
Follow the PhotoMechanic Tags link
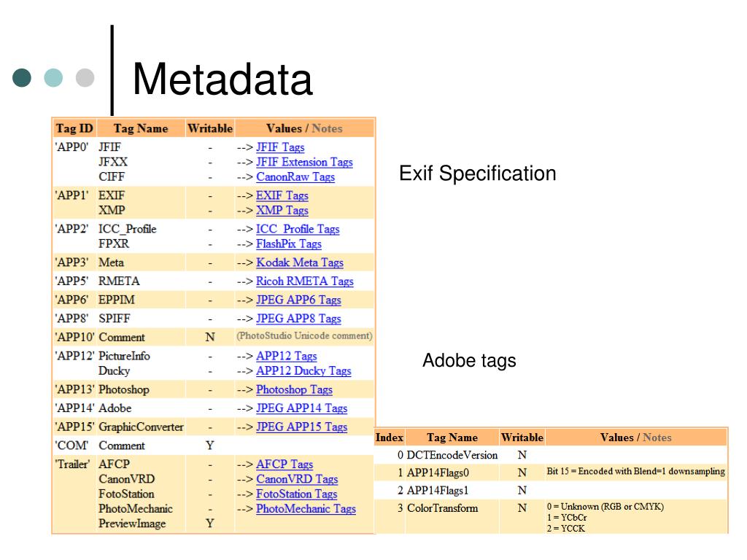pos(306,508)
